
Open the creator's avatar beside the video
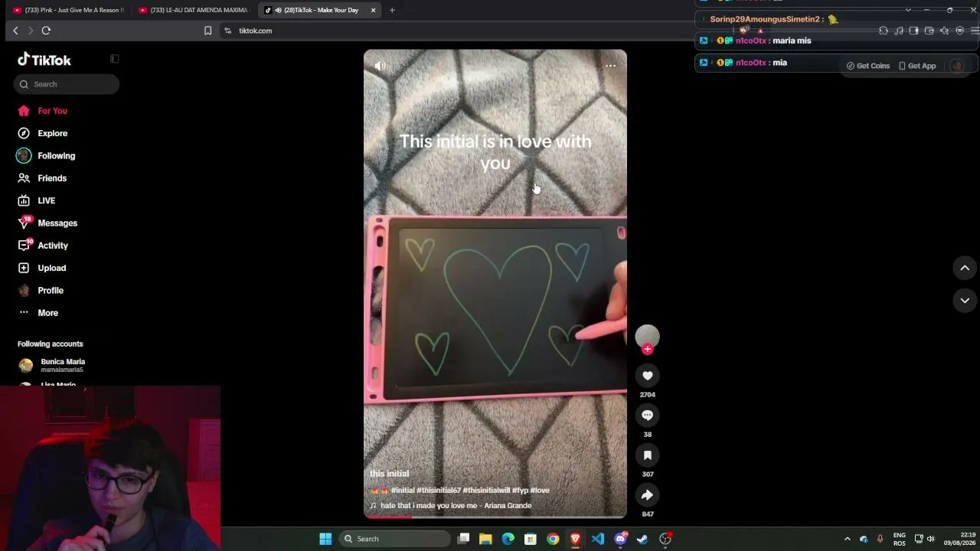[648, 336]
